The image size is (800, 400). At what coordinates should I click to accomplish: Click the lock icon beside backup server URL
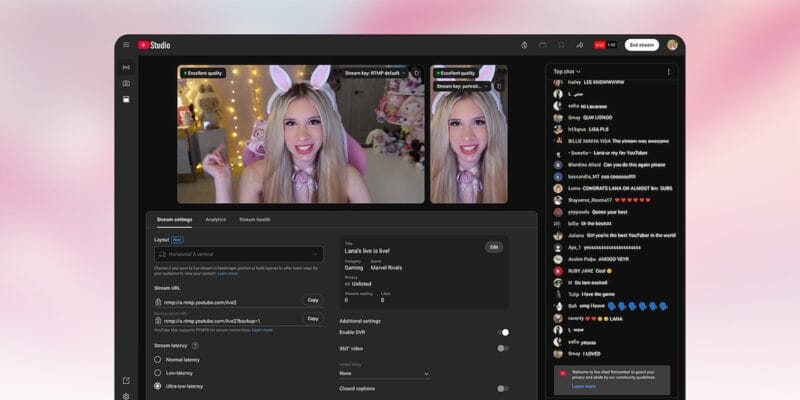(158, 321)
